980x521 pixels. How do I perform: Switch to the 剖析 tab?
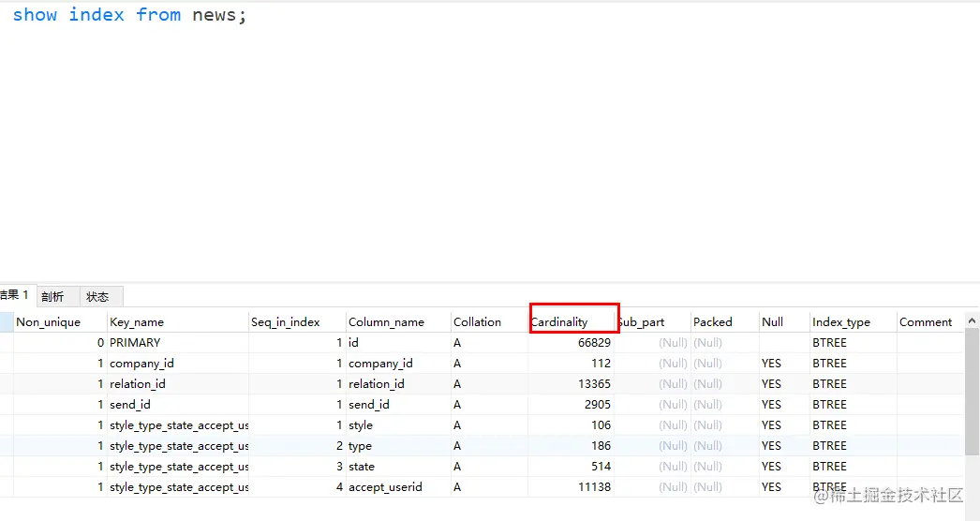pyautogui.click(x=57, y=296)
